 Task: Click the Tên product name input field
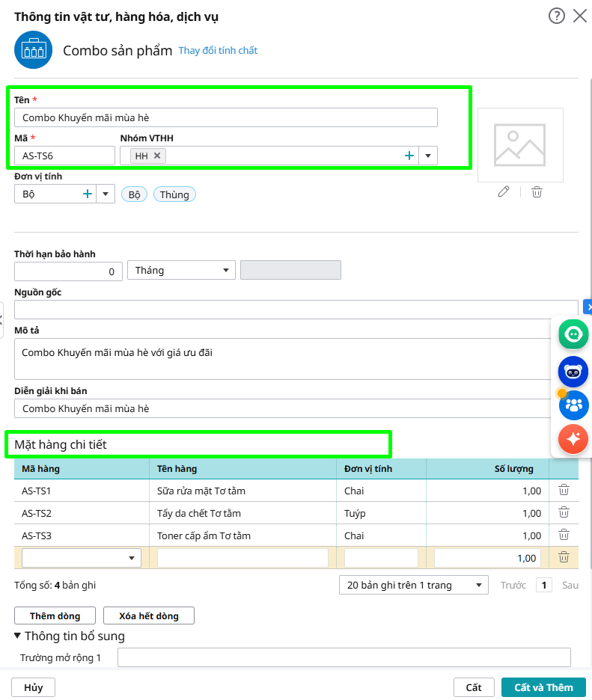coord(225,117)
